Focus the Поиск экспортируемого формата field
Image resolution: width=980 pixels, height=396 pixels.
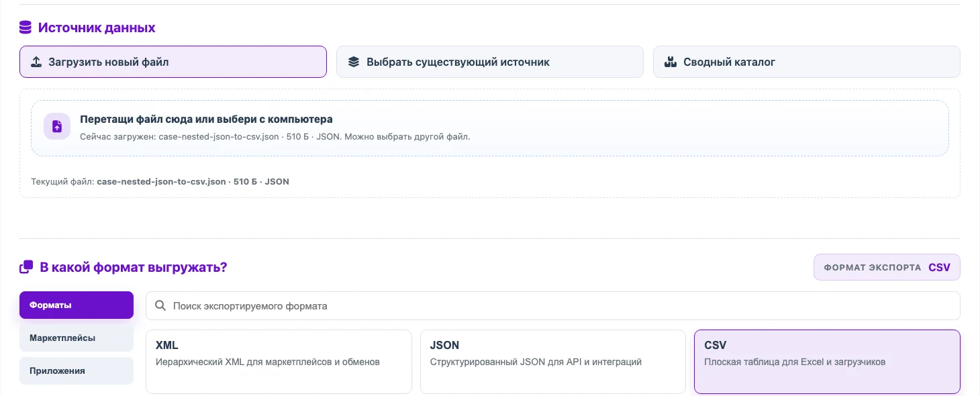click(x=553, y=305)
